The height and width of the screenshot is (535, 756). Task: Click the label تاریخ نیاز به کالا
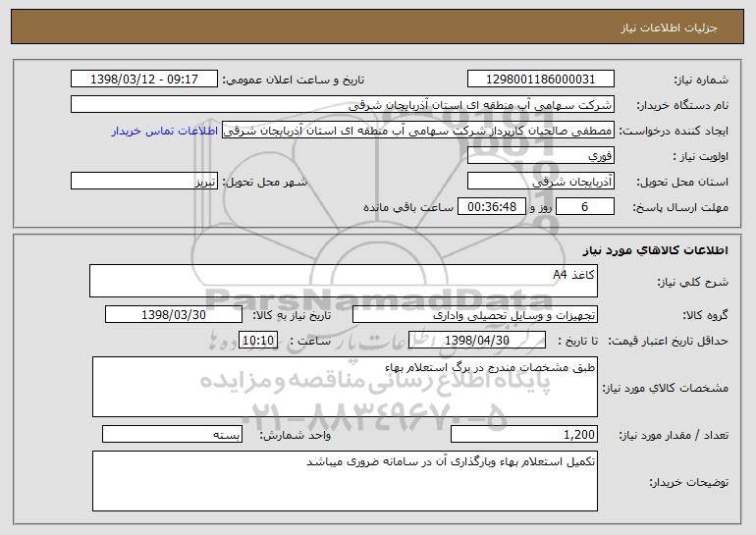tap(292, 316)
